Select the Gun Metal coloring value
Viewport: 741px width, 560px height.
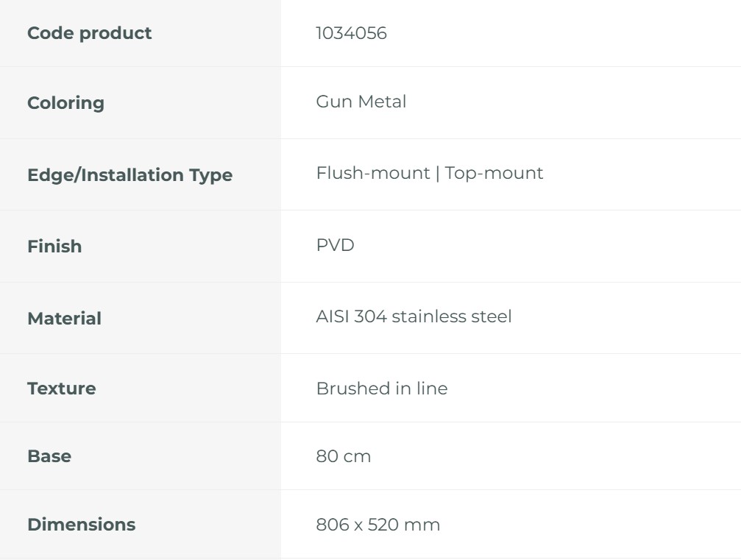click(361, 102)
